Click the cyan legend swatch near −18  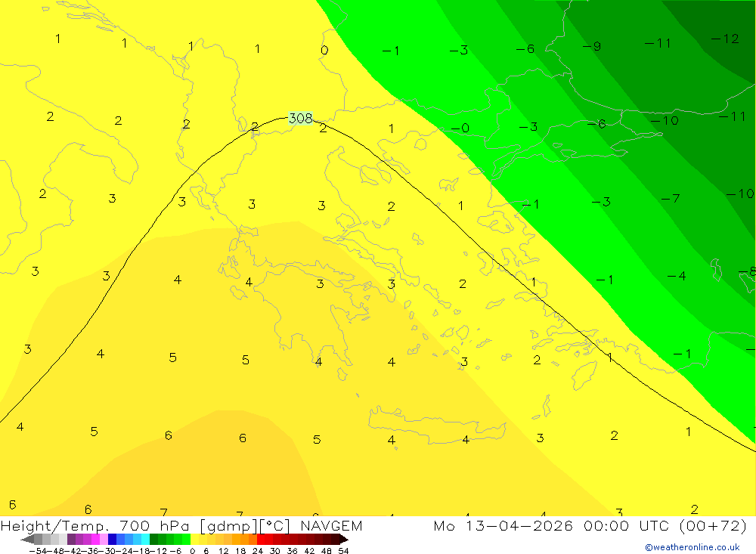(145, 540)
